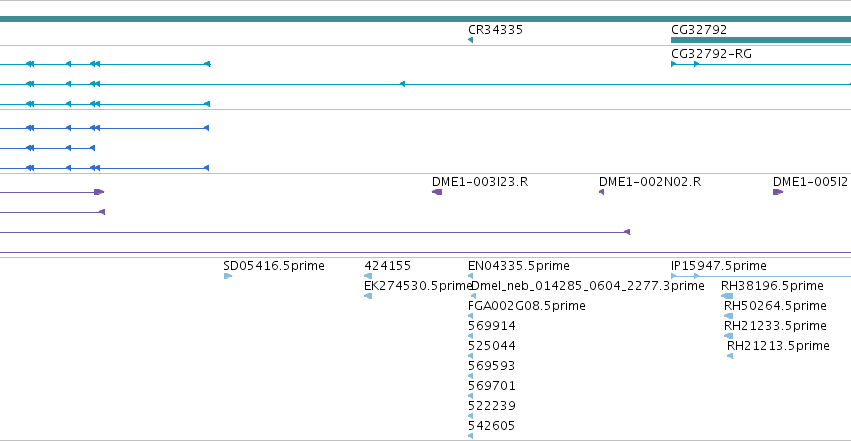This screenshot has width=851, height=441.
Task: Select the RH38196.5prime label
Action: pyautogui.click(x=772, y=286)
